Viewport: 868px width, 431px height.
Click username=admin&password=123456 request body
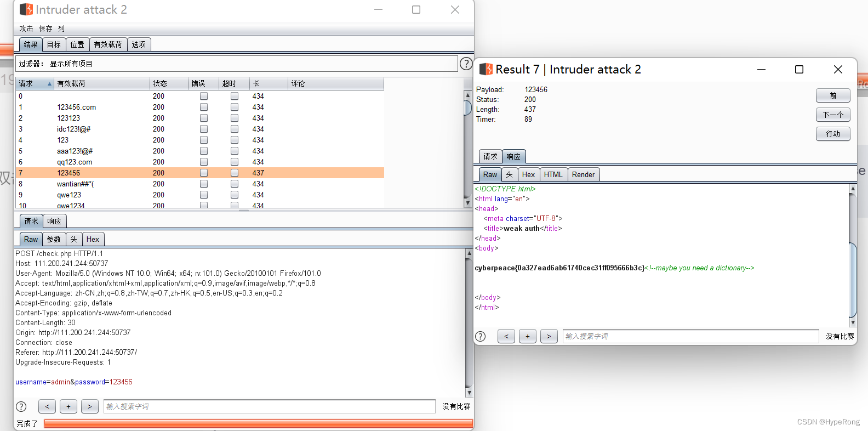74,382
